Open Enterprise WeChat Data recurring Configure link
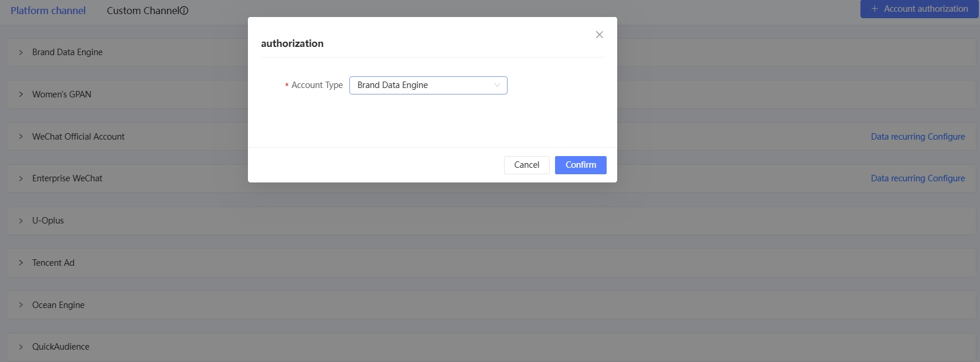Screen dimensions: 980x362 917,178
